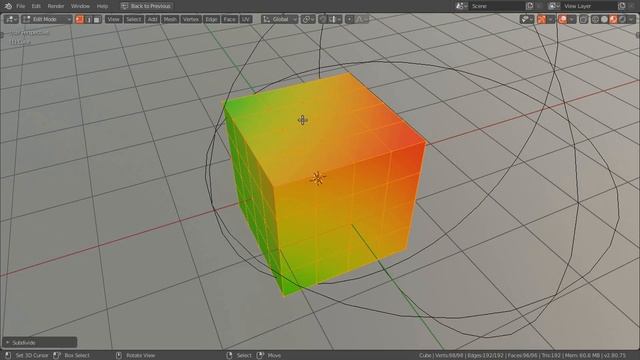Click the Back to Previous button
Screen dimensions: 640x360
click(147, 6)
